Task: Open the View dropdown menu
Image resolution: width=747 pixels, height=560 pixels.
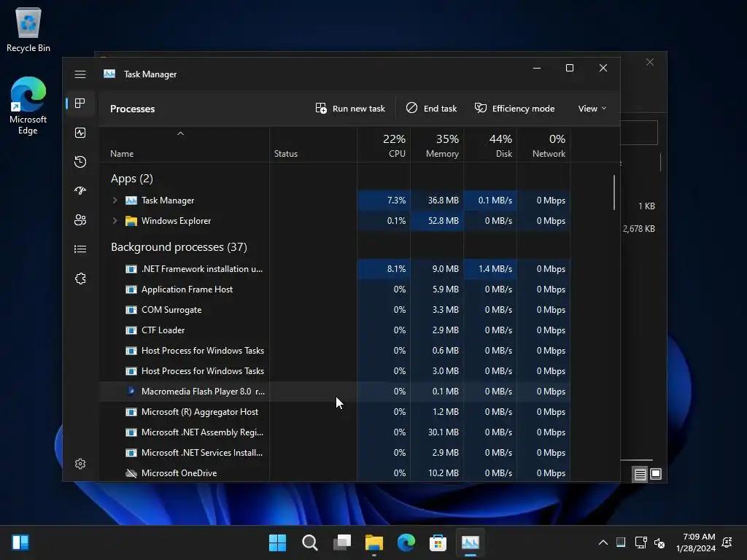Action: [592, 109]
